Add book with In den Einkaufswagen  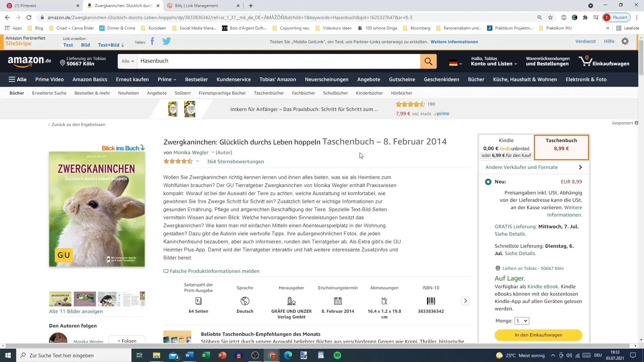538,335
